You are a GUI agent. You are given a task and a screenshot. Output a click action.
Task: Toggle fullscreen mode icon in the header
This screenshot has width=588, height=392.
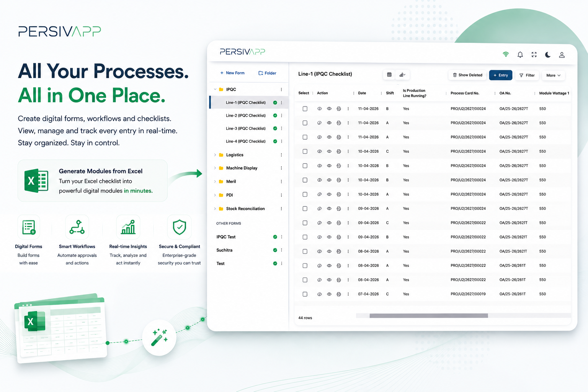click(x=534, y=55)
